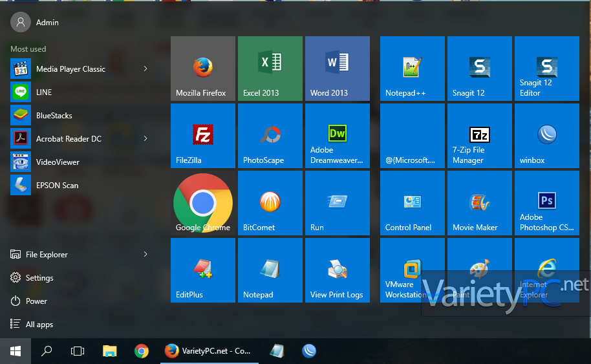Open the Adobe Photoshop CS tile
Viewport: 591px width, 364px height.
(x=547, y=203)
